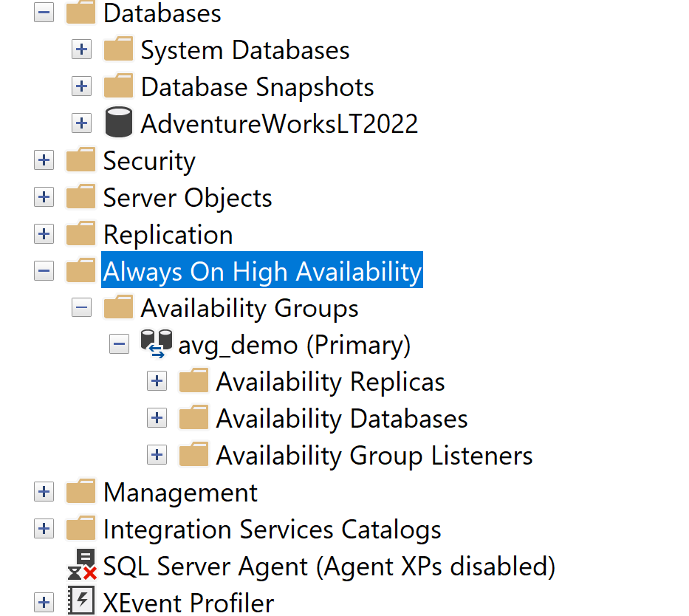Click avg_demo availability group icon

pos(157,344)
